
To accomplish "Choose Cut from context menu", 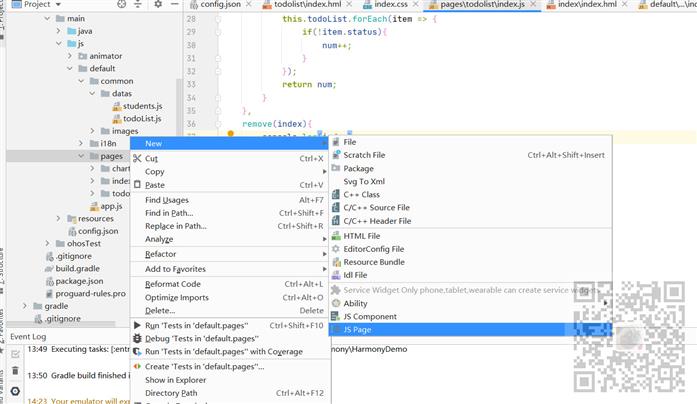I will pyautogui.click(x=230, y=158).
